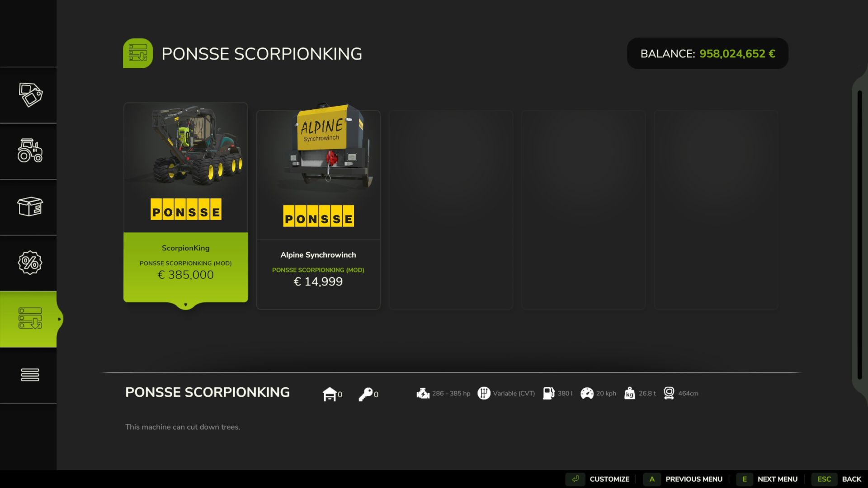
Task: Open the Sales percent icon in sidebar
Action: pyautogui.click(x=29, y=263)
